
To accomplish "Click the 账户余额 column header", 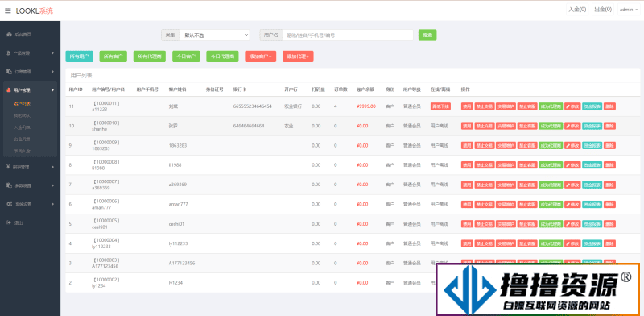I will (365, 89).
